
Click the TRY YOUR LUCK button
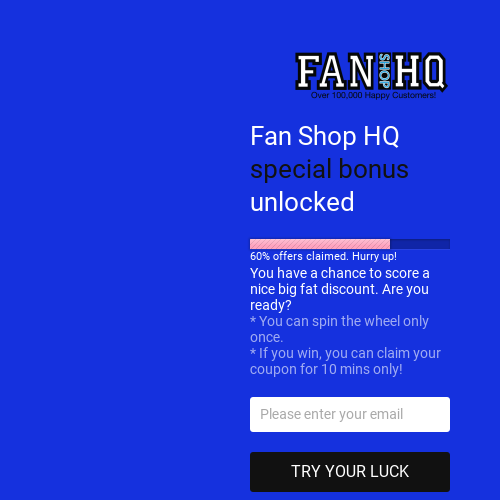point(350,472)
